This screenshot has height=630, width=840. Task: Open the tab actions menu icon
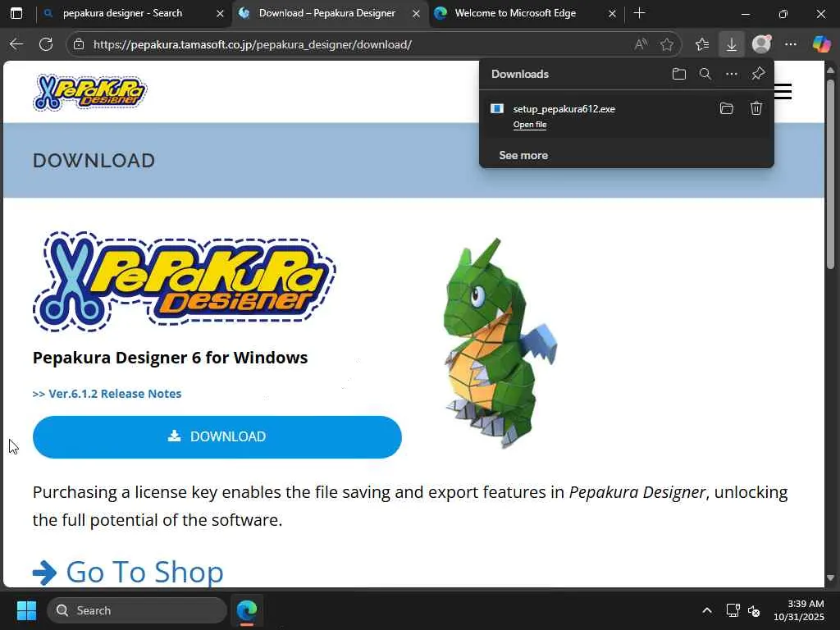tap(16, 13)
